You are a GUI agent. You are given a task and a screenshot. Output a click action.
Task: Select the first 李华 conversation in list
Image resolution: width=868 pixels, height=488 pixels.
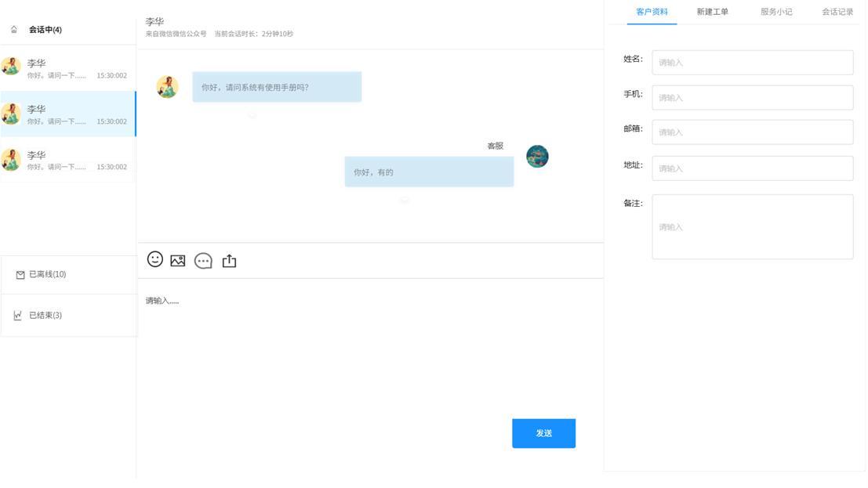pyautogui.click(x=67, y=68)
